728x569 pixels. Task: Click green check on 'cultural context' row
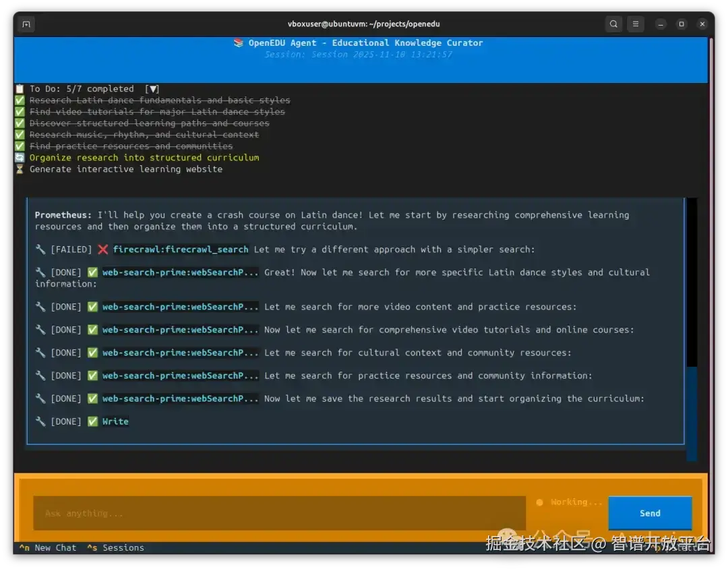(x=93, y=353)
